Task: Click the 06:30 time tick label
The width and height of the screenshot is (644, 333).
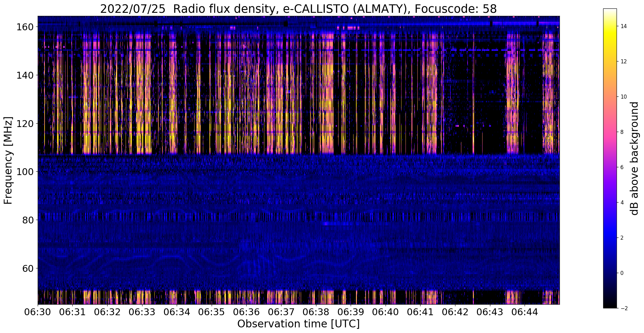Action: (x=38, y=312)
